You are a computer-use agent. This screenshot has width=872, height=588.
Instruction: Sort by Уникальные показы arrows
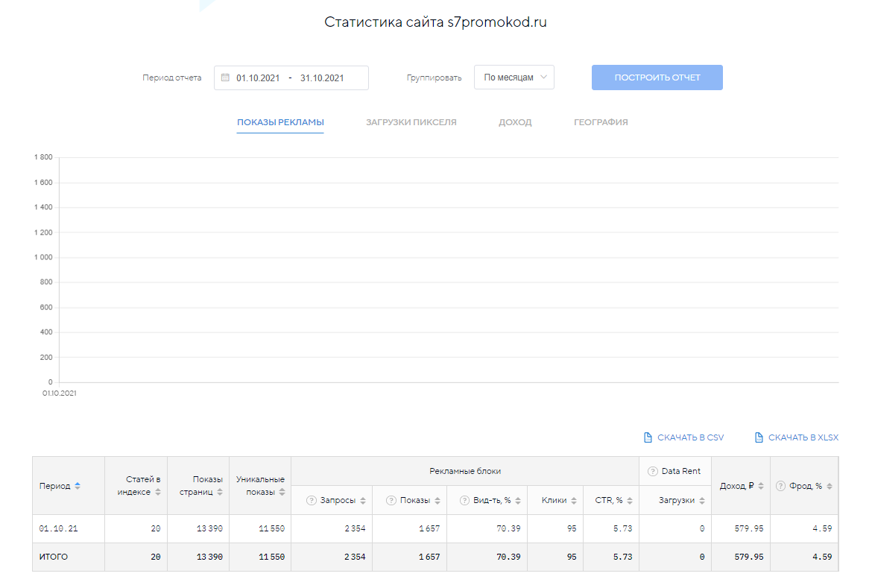(282, 492)
